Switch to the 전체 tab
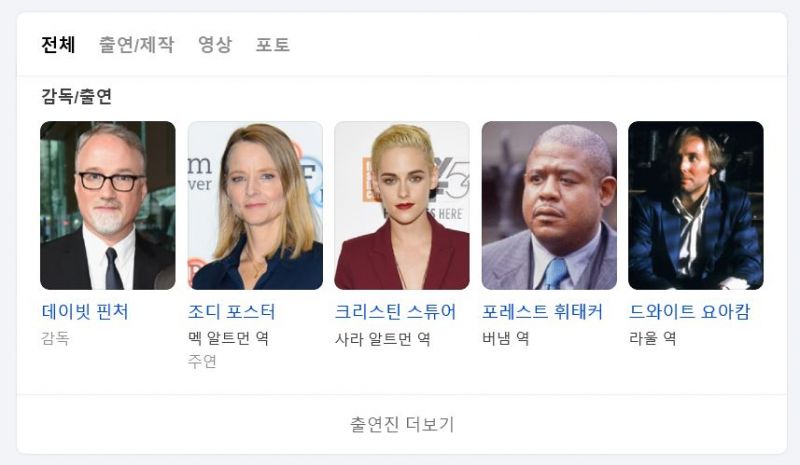 [x=58, y=44]
